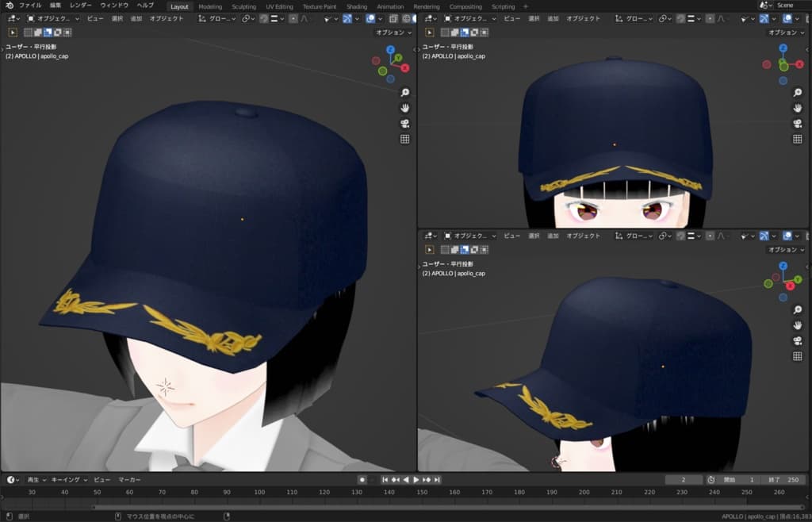
Task: Click the select box tool icon in left viewport
Action: pos(13,33)
